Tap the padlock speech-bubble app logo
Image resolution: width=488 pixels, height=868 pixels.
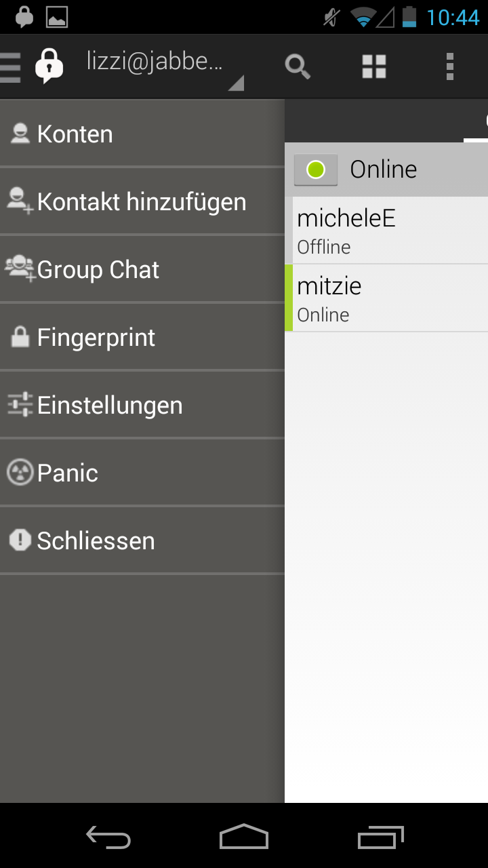coord(49,66)
